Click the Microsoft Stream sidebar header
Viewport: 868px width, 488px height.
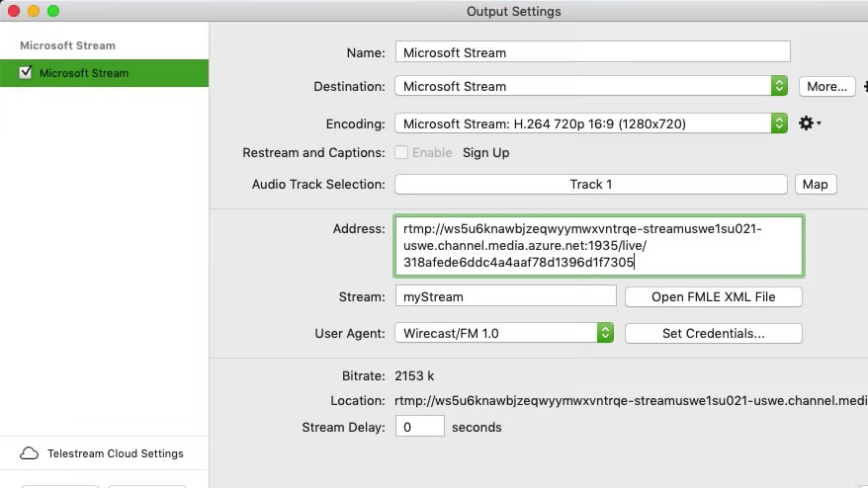(x=67, y=45)
